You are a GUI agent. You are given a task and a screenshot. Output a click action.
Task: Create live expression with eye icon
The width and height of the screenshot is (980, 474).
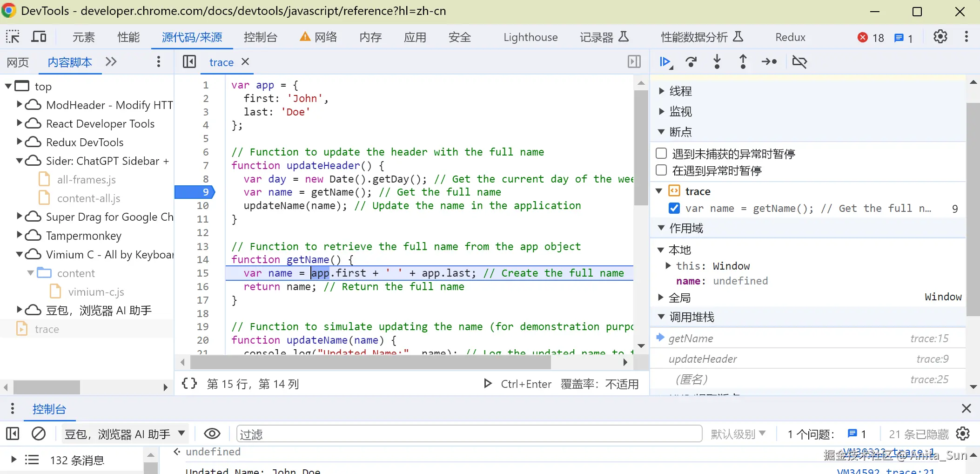(x=212, y=434)
